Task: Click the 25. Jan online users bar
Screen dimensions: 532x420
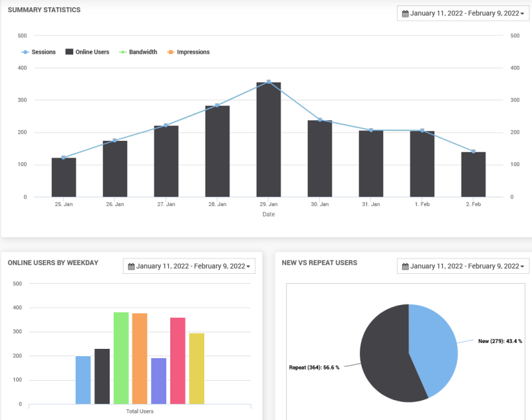Action: click(x=64, y=178)
